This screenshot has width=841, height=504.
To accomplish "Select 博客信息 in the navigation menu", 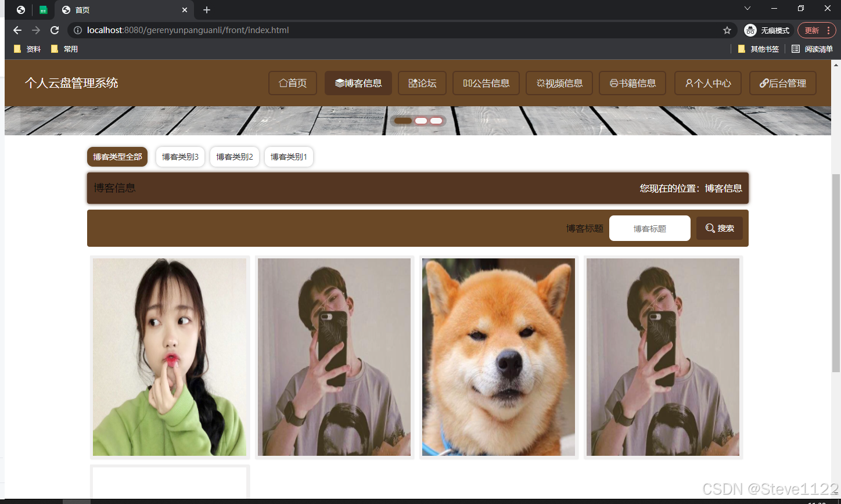I will [358, 83].
